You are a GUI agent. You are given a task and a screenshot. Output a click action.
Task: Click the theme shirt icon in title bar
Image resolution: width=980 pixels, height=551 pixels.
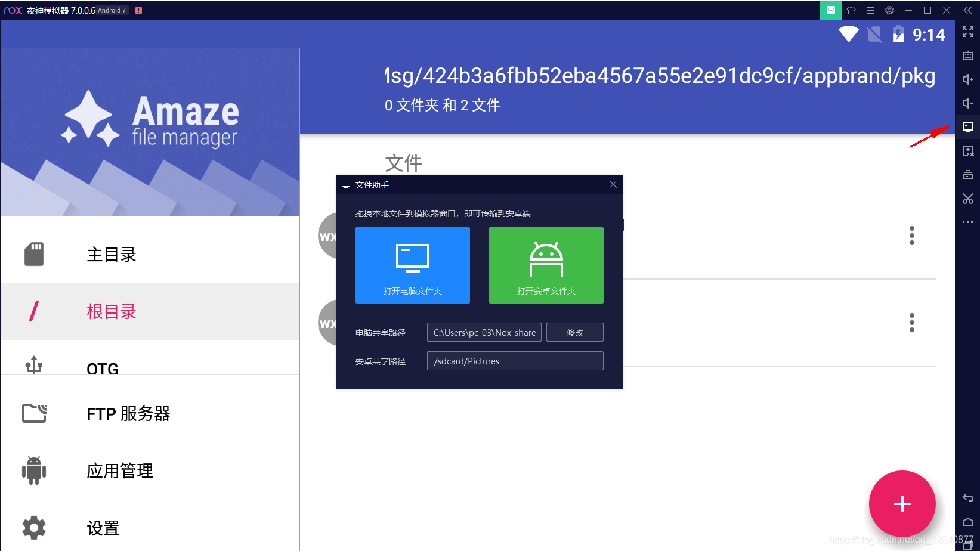tap(851, 10)
